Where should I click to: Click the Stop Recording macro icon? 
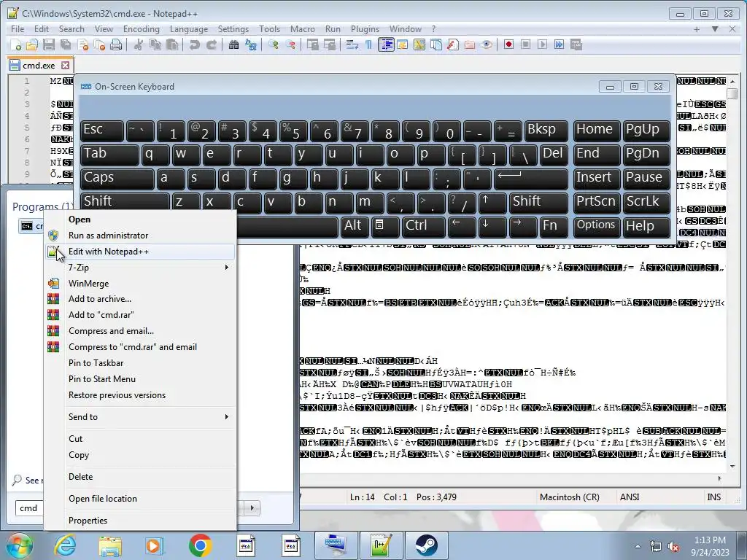pyautogui.click(x=525, y=44)
